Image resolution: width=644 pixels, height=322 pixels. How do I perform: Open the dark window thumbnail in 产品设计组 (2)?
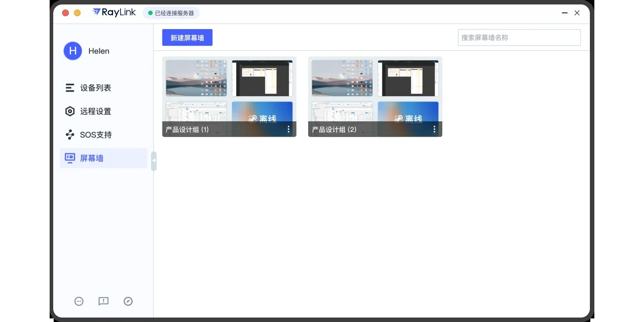(x=408, y=78)
